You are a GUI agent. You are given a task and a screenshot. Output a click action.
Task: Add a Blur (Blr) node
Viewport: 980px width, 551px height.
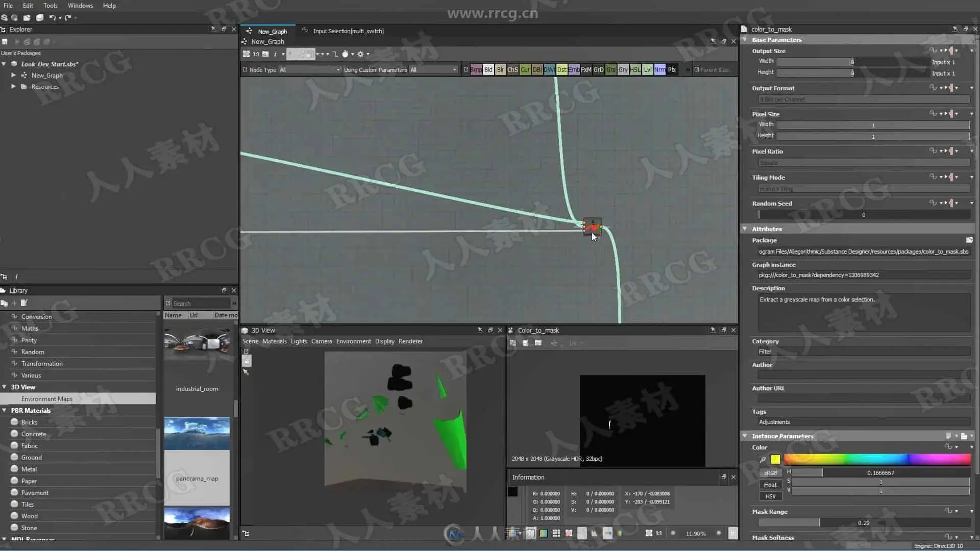click(500, 70)
